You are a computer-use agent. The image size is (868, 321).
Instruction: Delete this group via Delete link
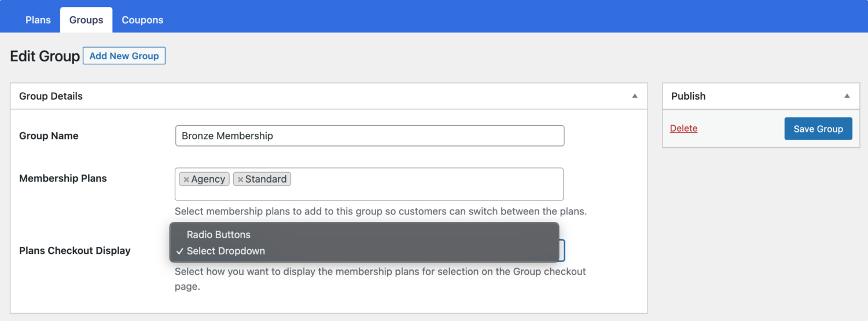(683, 129)
